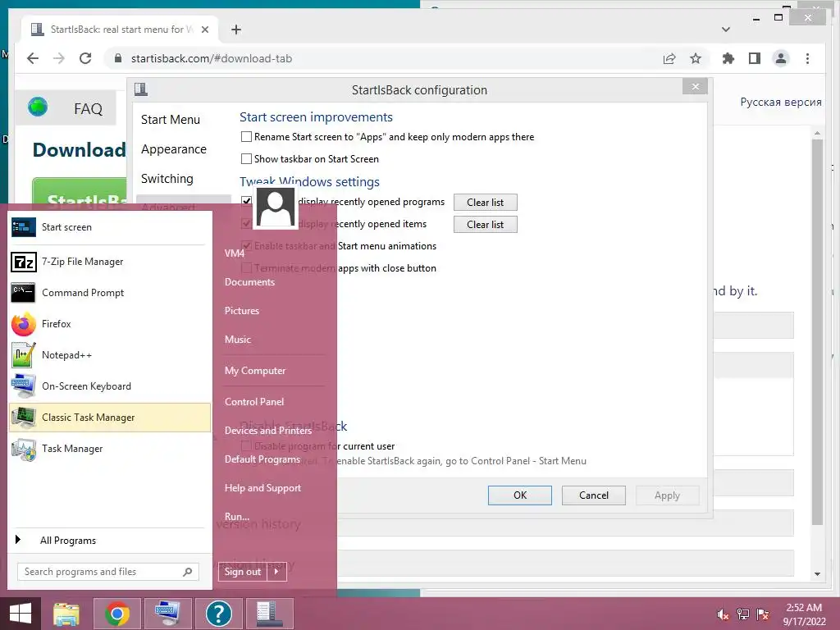Screen dimensions: 840x630
Task: Open Control Panel from start menu
Action: point(254,402)
